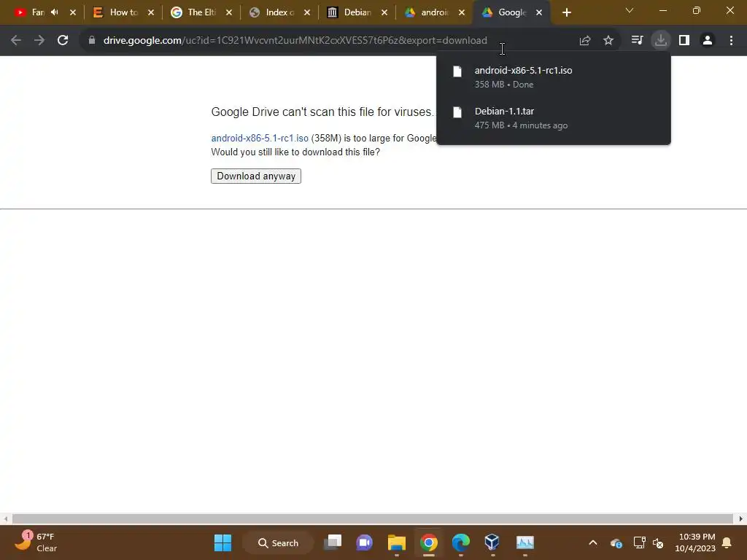
Task: Close the 'How to' tab
Action: pyautogui.click(x=151, y=13)
